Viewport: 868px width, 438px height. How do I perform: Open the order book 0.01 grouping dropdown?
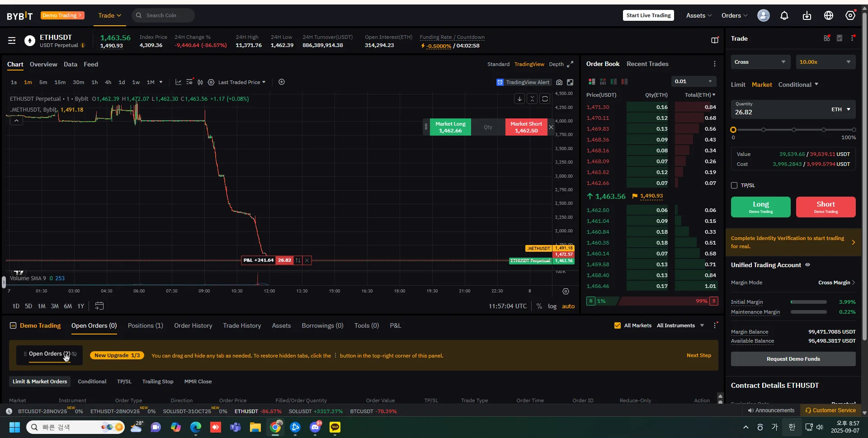tap(693, 81)
